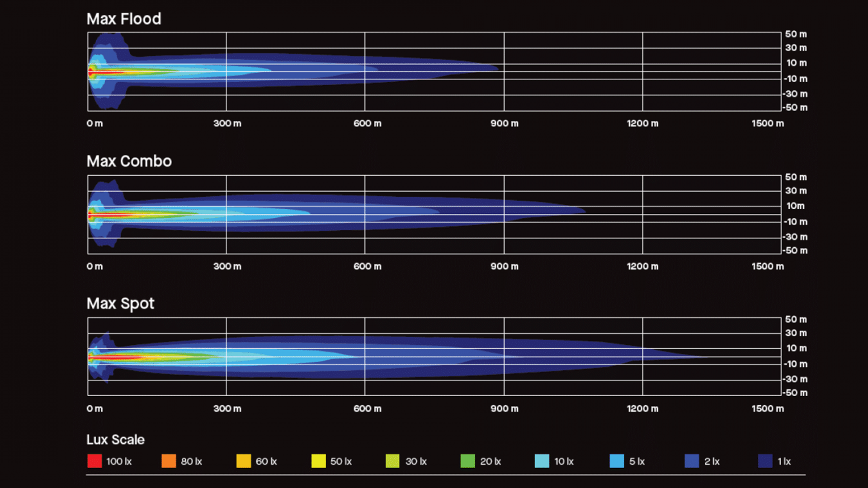The height and width of the screenshot is (488, 868).
Task: Click the red 100 lx color swatch
Action: point(94,461)
